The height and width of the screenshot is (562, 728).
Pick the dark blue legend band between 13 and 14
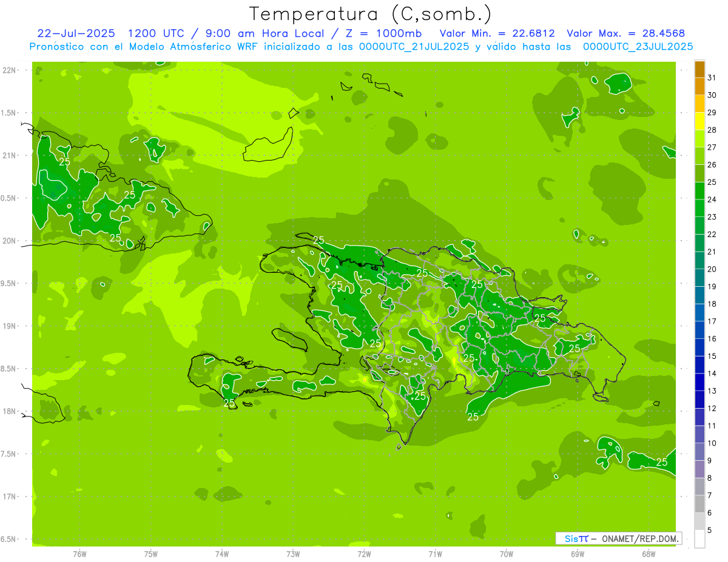pos(699,382)
